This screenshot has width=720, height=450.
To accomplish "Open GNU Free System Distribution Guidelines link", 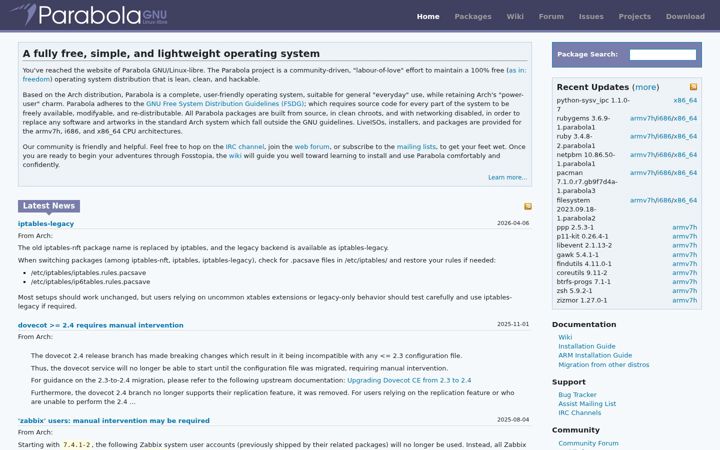I will pos(225,104).
